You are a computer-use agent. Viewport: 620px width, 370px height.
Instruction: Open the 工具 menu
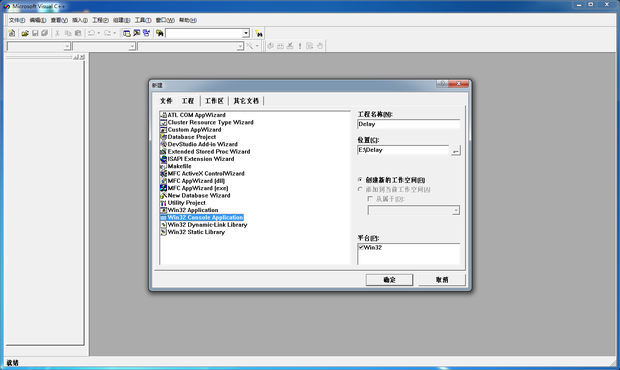(x=143, y=20)
